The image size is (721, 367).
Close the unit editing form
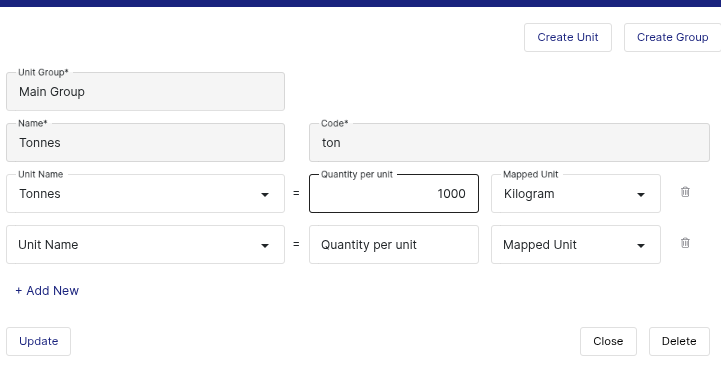pos(608,341)
